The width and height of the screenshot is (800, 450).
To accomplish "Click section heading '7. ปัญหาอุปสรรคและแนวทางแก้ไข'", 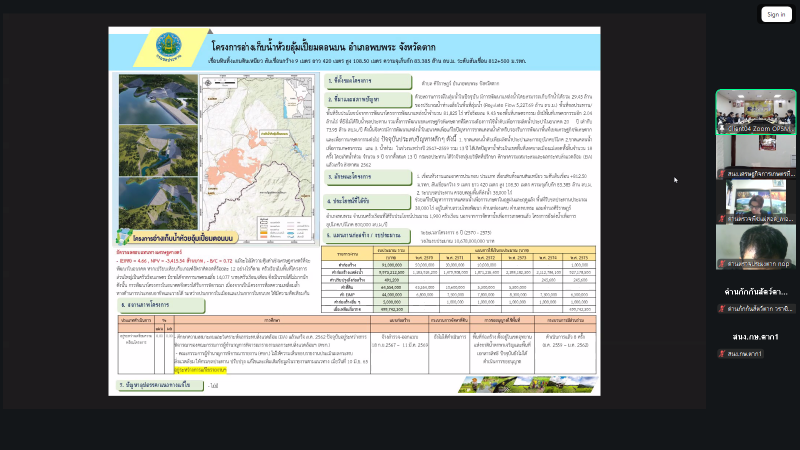I will click(x=161, y=385).
